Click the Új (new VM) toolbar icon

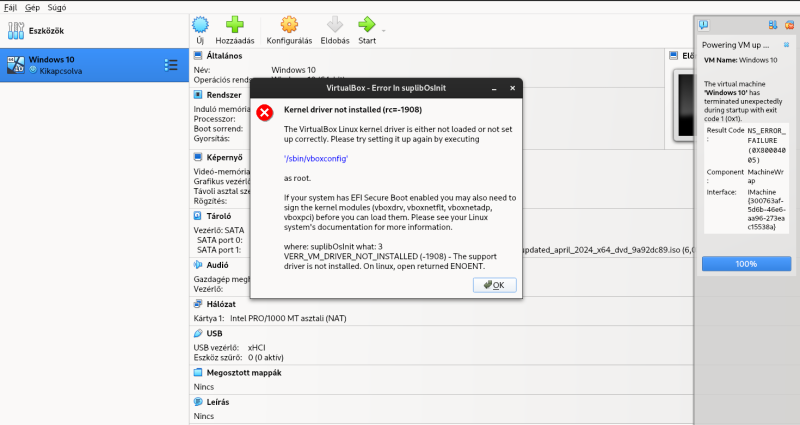[200, 24]
